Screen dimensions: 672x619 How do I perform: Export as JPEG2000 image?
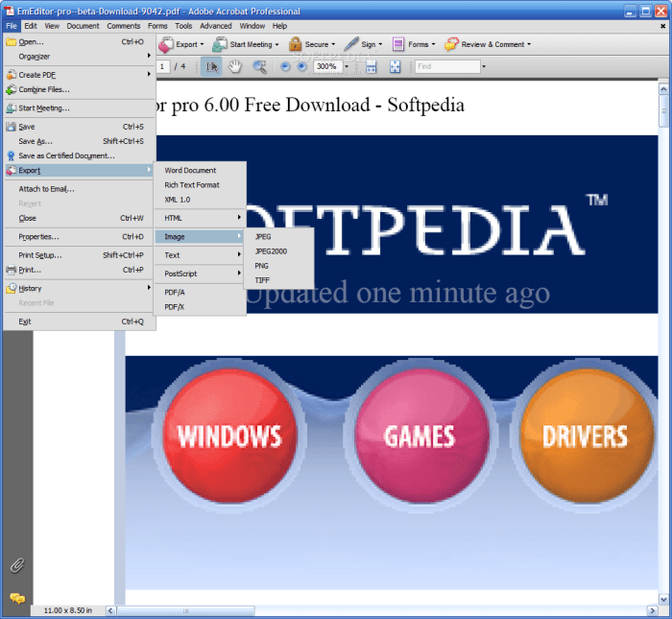(278, 251)
